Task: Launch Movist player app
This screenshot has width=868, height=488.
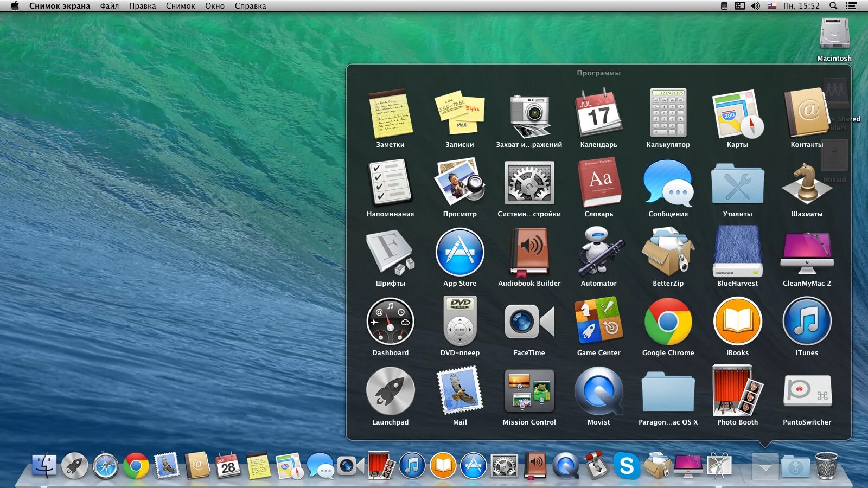Action: (x=598, y=391)
